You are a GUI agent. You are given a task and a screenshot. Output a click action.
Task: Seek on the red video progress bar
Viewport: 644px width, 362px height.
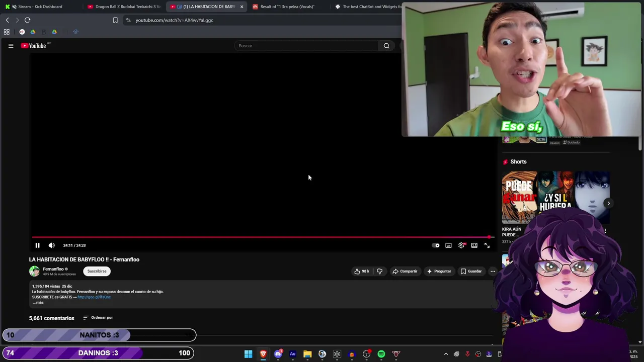point(262,237)
